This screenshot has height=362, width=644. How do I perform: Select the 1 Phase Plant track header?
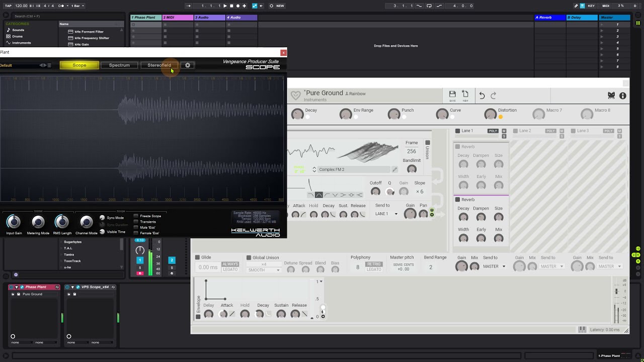(146, 18)
